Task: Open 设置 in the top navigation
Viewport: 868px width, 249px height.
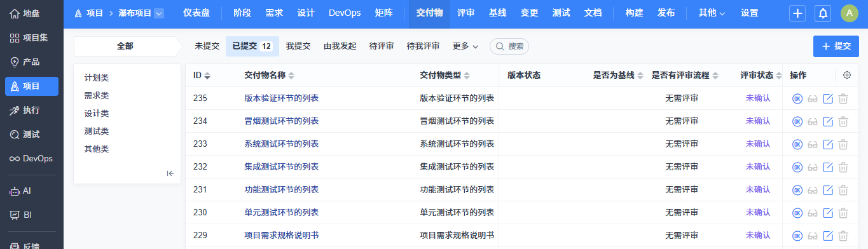Action: 749,13
